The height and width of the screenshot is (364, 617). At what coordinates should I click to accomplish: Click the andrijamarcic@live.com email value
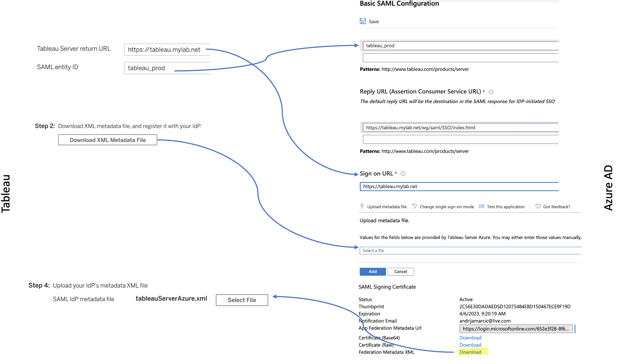point(485,321)
